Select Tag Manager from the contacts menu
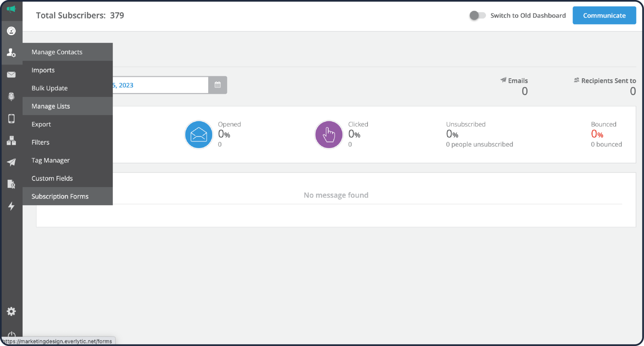Screen dimensions: 644x346 click(x=50, y=160)
